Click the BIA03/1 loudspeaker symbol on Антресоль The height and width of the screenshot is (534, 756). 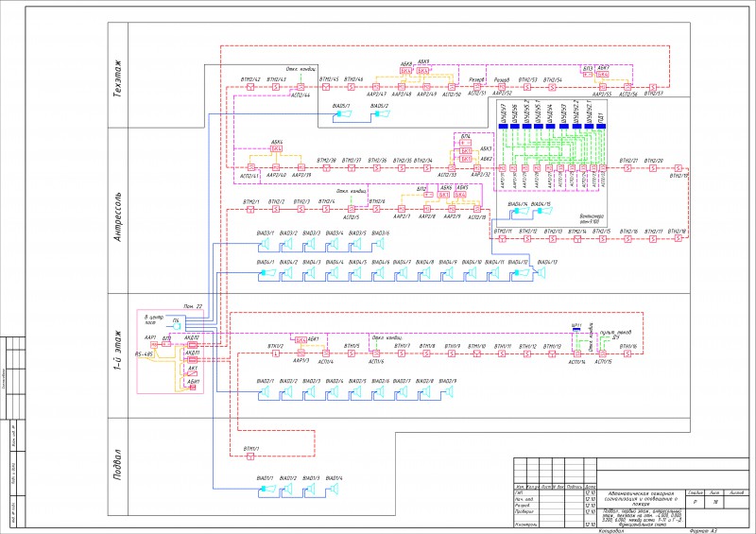click(x=264, y=245)
